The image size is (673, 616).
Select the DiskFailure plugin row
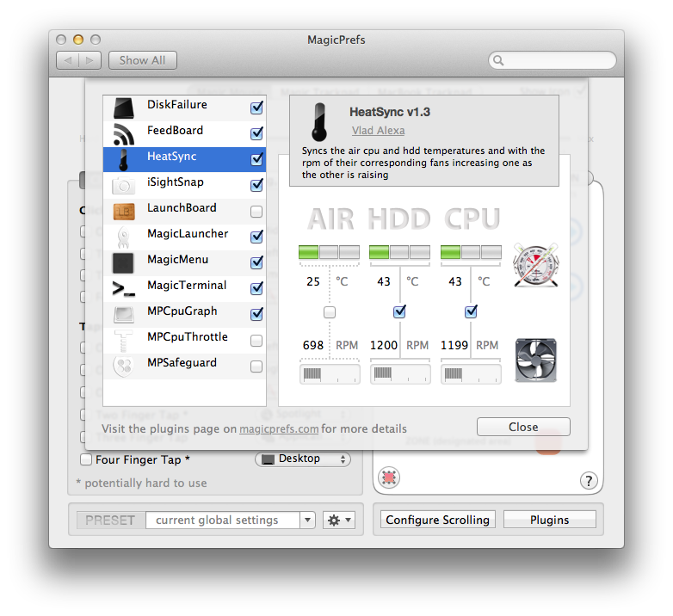(x=184, y=108)
